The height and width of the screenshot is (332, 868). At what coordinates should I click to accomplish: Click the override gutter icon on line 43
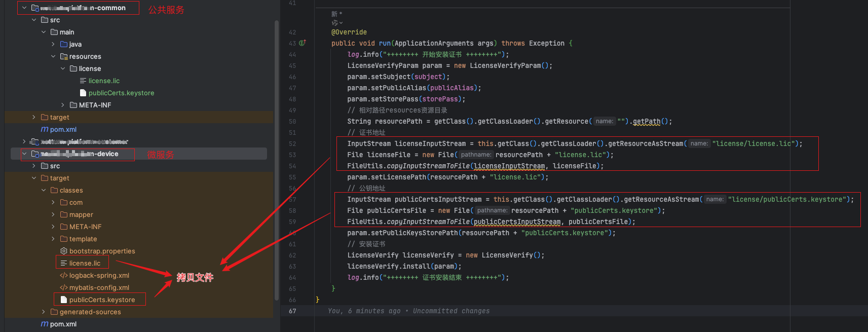303,43
